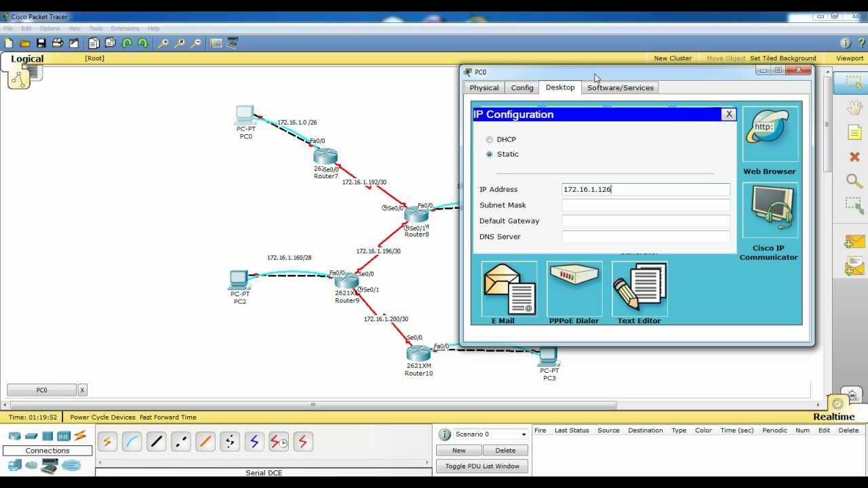Switch to the Physical tab
Screen dimensions: 868x488
tap(484, 88)
